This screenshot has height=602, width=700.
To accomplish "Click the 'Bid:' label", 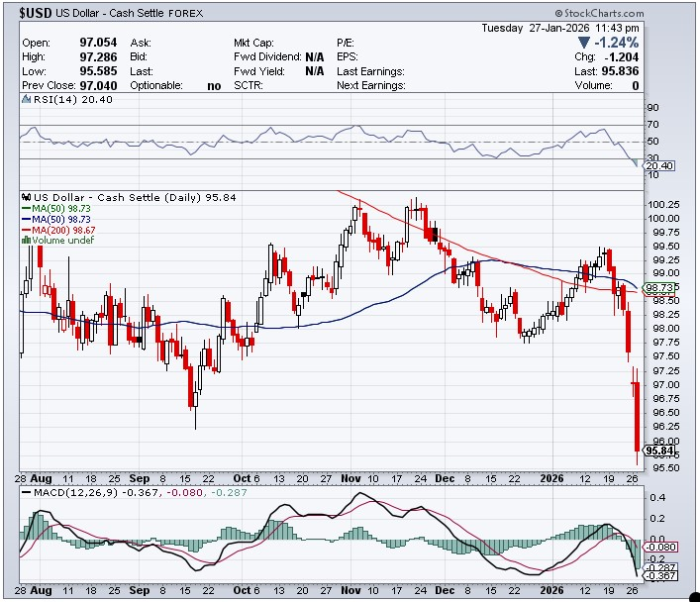I will [x=139, y=56].
